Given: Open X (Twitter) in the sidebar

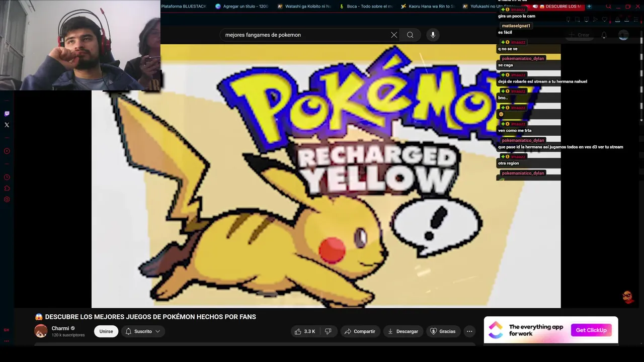Looking at the screenshot, I should (x=7, y=125).
